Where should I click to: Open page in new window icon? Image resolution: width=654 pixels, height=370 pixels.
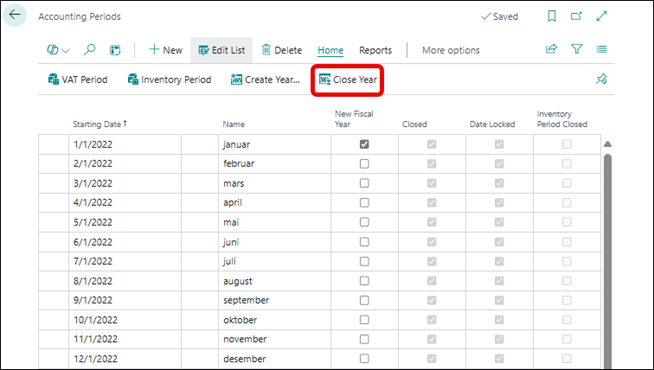point(576,16)
